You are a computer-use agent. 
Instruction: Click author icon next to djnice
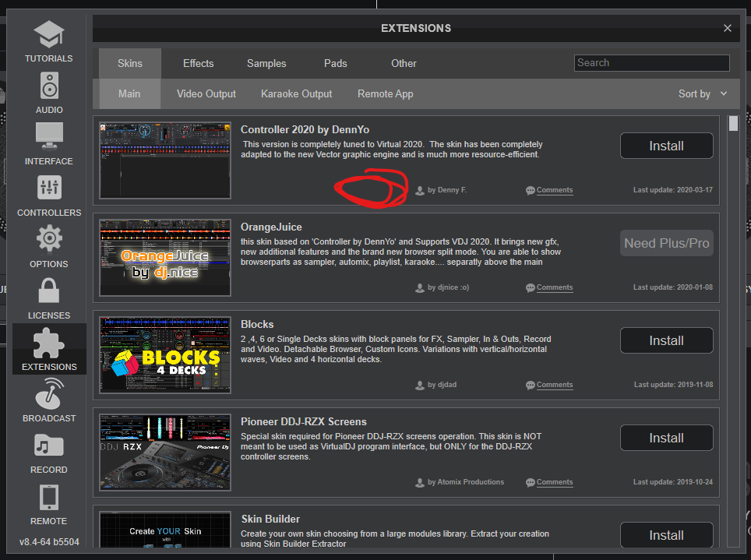420,288
